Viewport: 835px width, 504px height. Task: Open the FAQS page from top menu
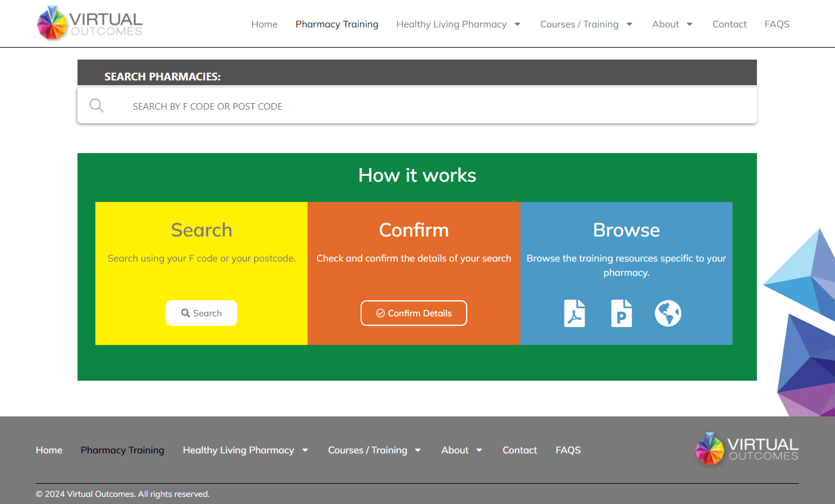[777, 24]
